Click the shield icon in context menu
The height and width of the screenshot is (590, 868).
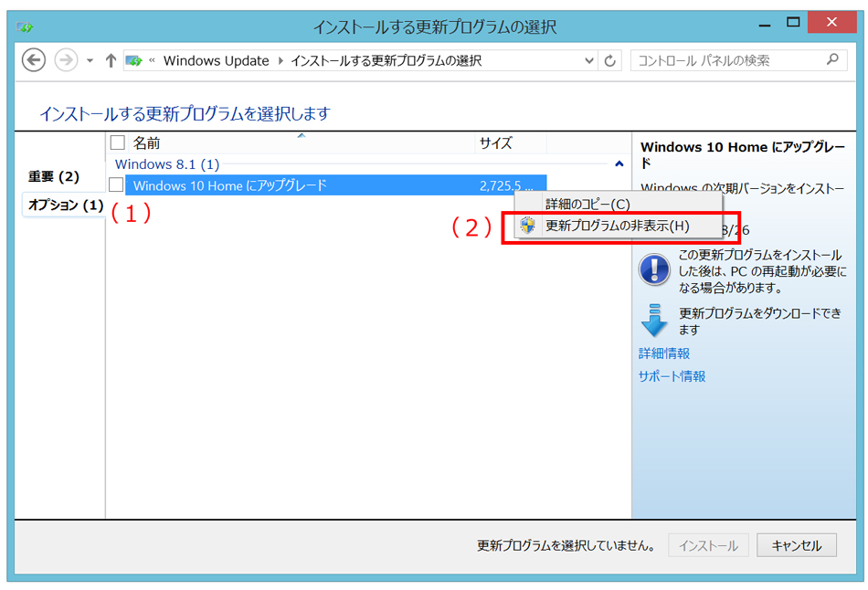coord(527,226)
